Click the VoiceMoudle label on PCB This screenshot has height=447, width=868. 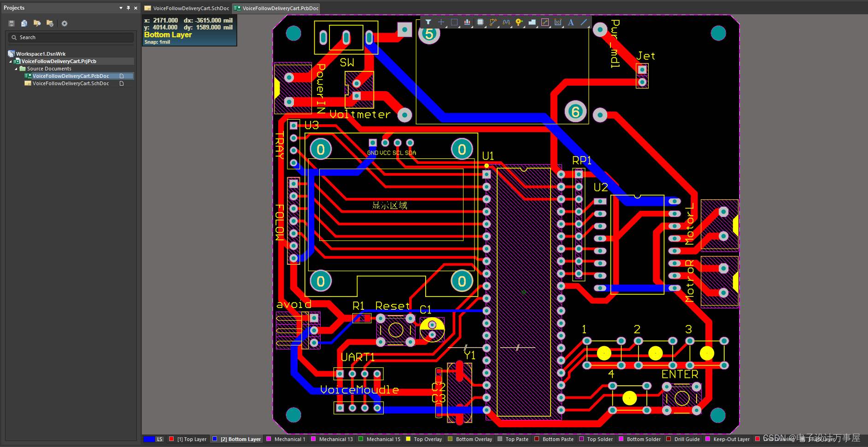359,389
